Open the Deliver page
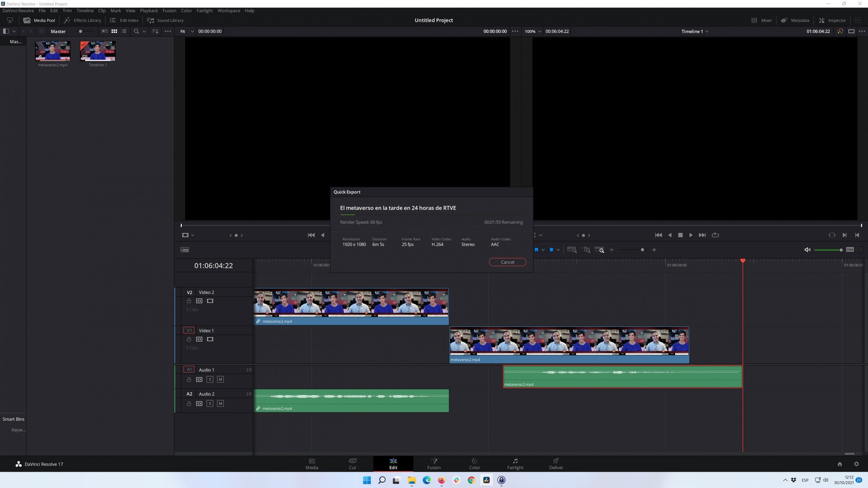 pos(556,464)
